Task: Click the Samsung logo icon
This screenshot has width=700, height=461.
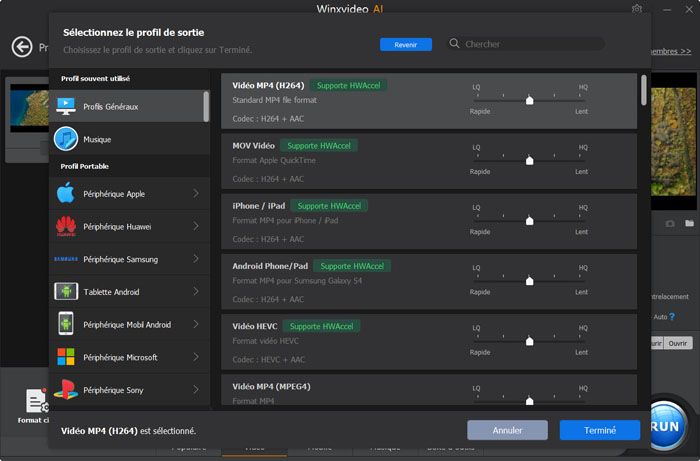Action: pyautogui.click(x=66, y=259)
